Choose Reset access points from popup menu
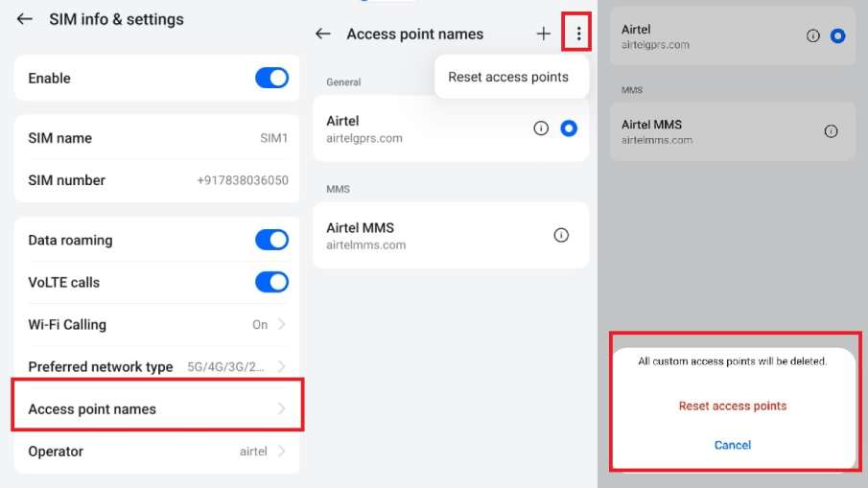Viewport: 868px width, 488px height. click(x=508, y=77)
